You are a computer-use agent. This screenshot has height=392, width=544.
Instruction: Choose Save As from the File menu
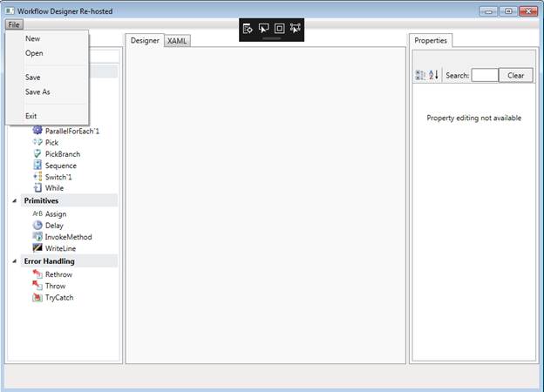(x=37, y=91)
